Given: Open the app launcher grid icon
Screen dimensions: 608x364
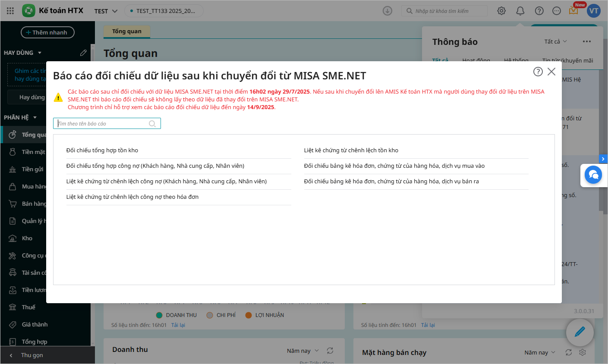Looking at the screenshot, I should [x=10, y=11].
